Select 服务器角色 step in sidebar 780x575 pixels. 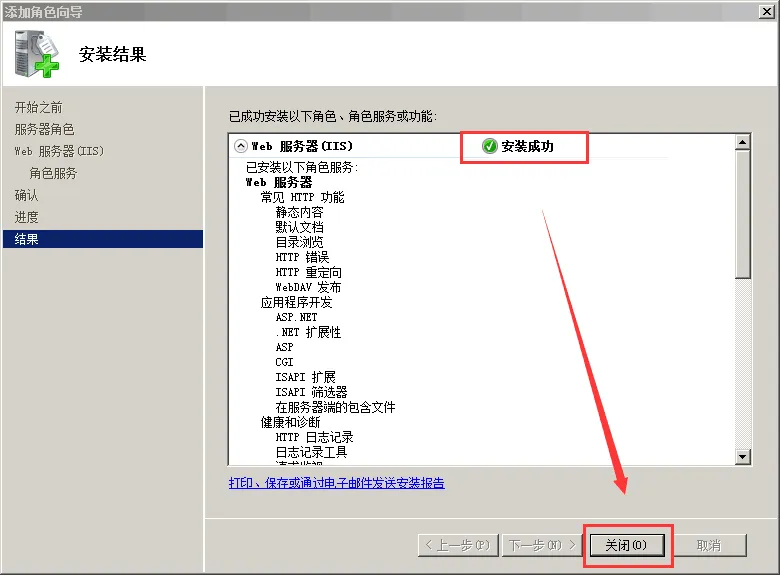coord(45,129)
